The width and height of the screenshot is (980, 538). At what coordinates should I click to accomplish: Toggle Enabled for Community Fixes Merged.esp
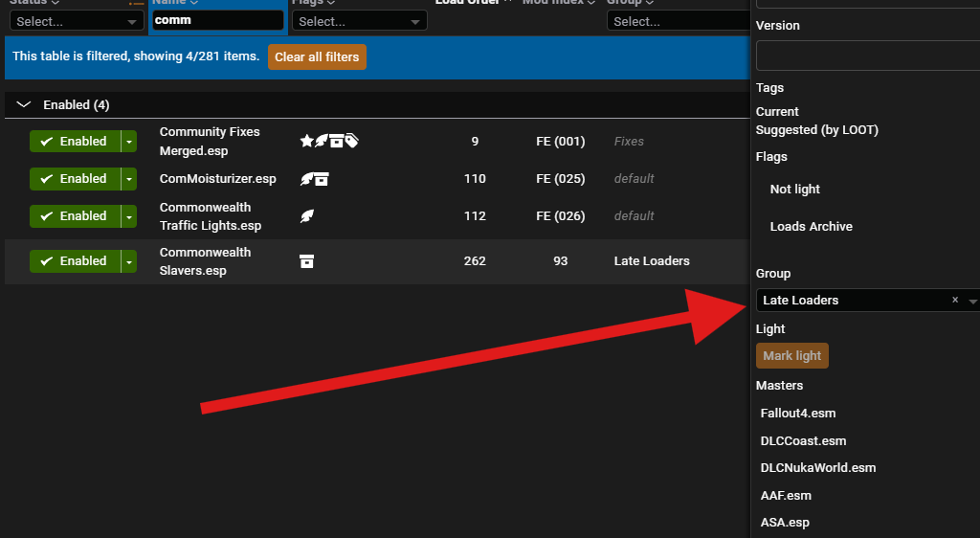[x=75, y=142]
